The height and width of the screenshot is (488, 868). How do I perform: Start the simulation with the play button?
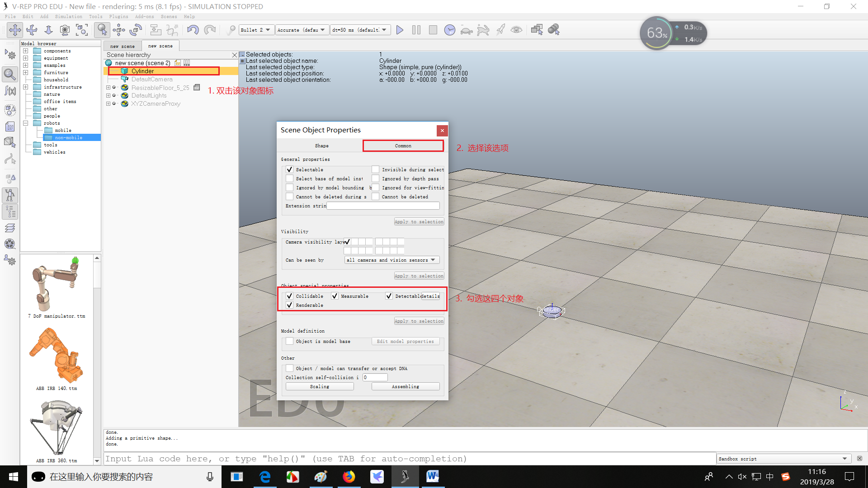tap(400, 30)
